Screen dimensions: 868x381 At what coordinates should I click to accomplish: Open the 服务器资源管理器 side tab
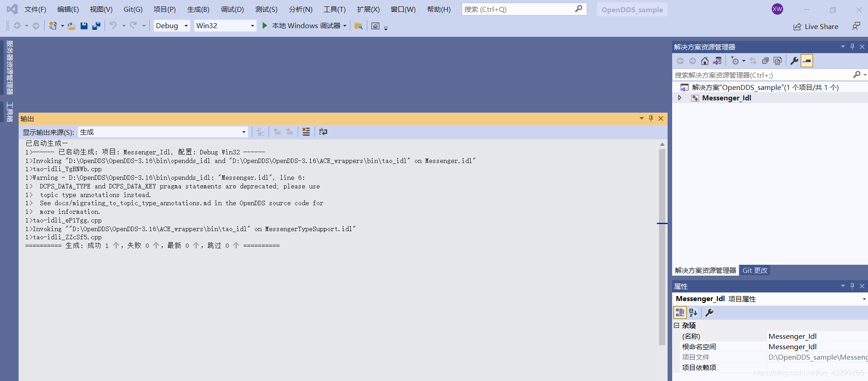click(x=10, y=68)
